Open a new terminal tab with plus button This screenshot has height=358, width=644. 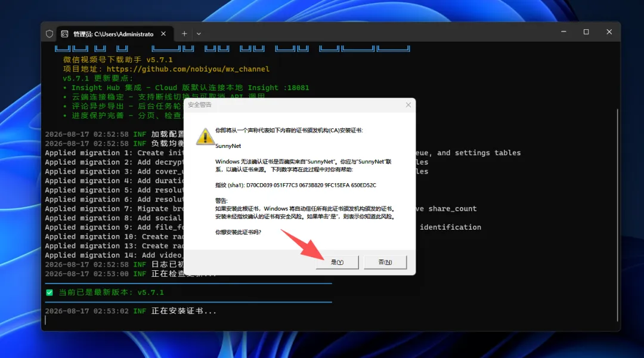pos(184,33)
